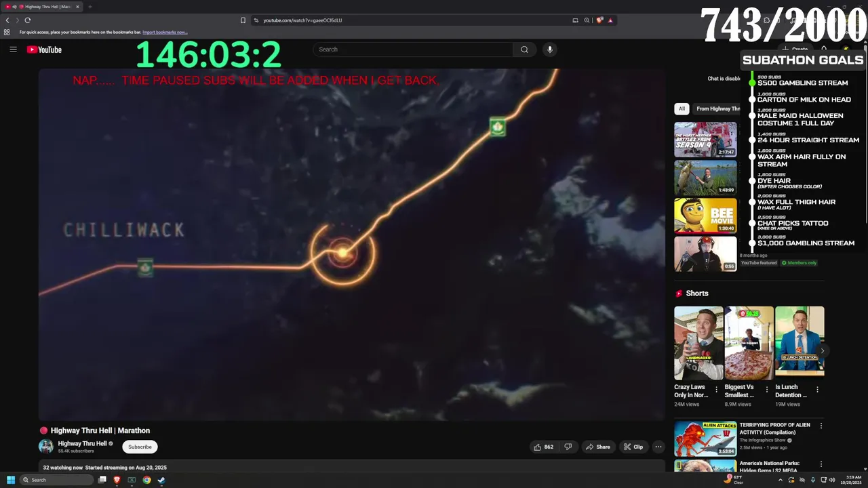Reload the page with the refresh icon

click(x=28, y=20)
